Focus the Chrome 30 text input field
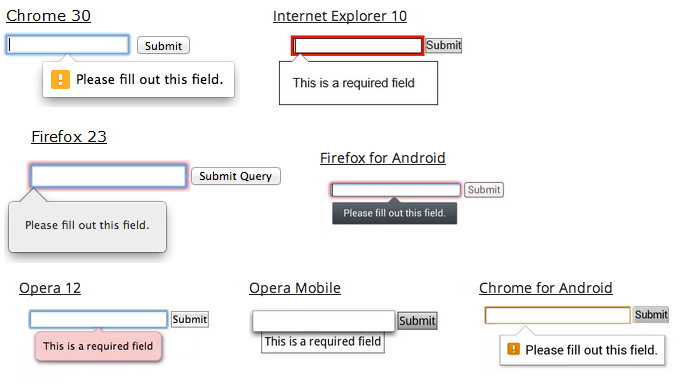This screenshot has width=681, height=384. pyautogui.click(x=68, y=45)
